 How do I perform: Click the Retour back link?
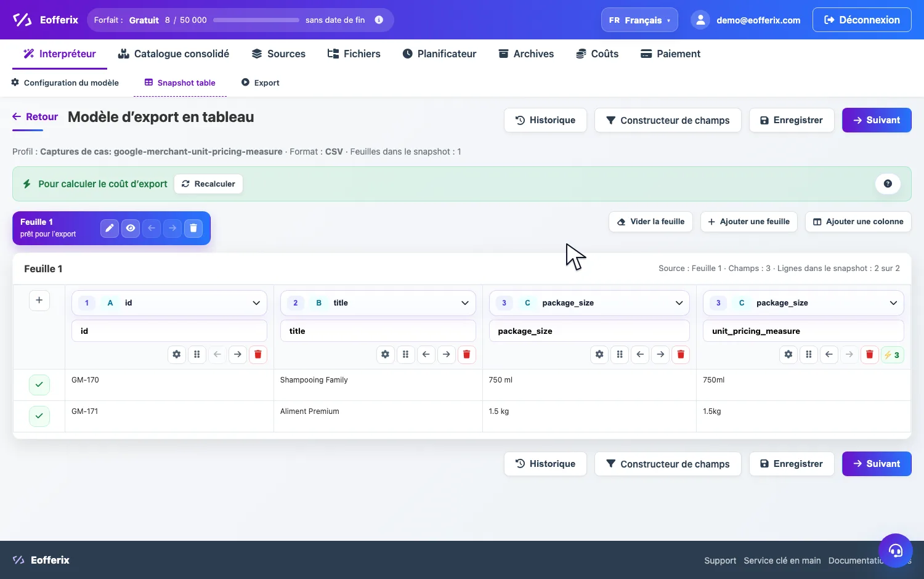coord(35,116)
